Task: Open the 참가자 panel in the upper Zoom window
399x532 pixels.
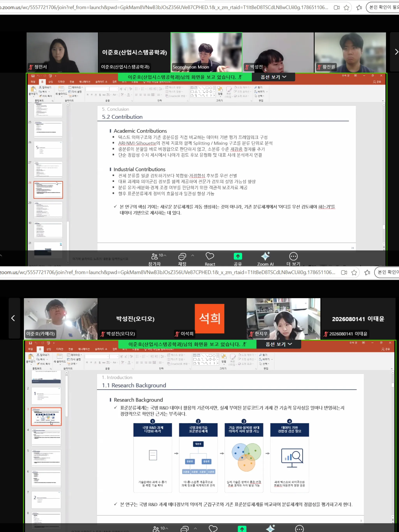Action: (x=155, y=259)
